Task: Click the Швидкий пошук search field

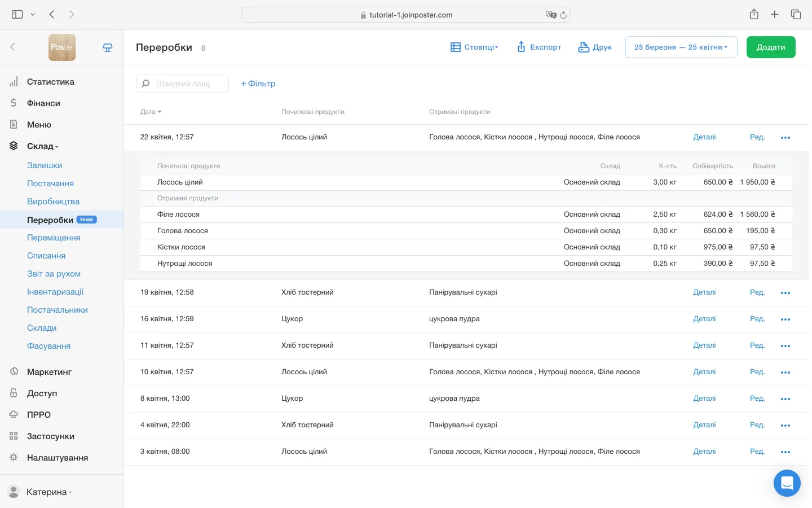Action: click(183, 84)
